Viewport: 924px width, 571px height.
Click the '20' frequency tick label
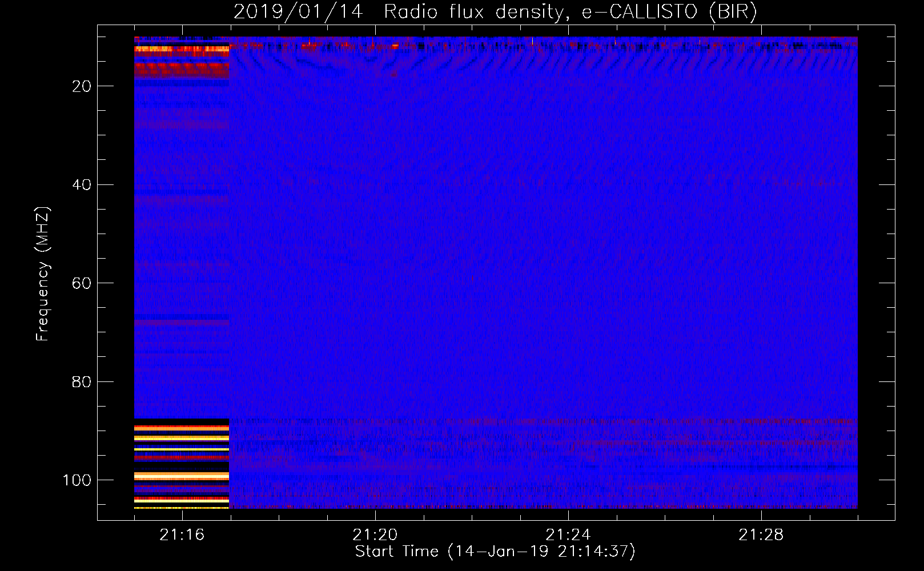pyautogui.click(x=82, y=86)
